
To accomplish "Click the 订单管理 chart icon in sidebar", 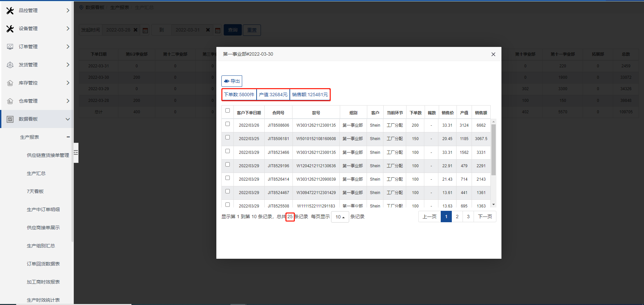I will 10,47.
